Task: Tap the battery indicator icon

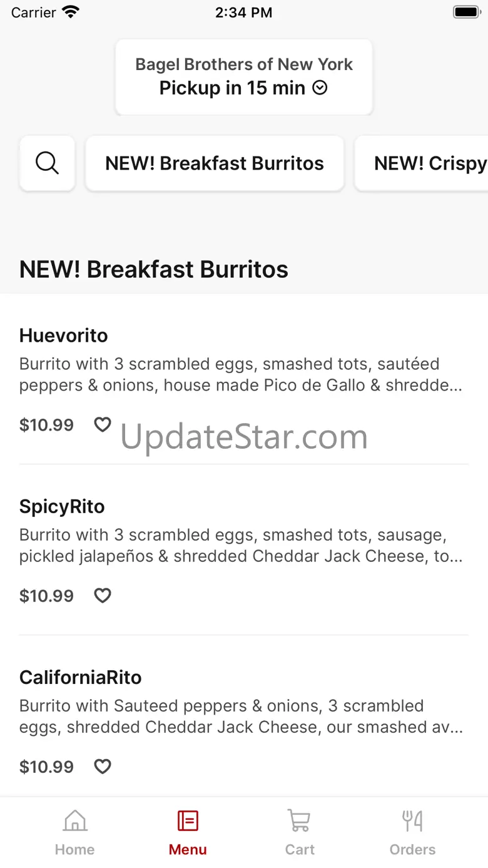Action: pyautogui.click(x=466, y=12)
